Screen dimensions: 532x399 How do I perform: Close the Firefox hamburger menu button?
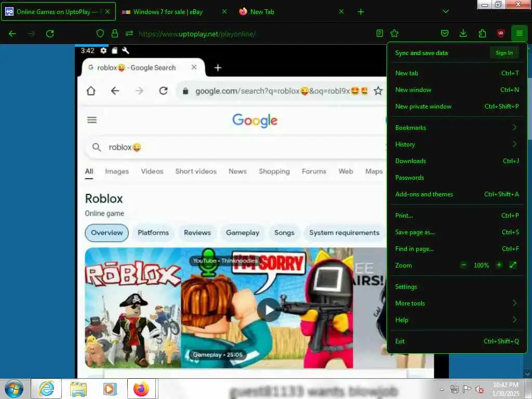(519, 33)
